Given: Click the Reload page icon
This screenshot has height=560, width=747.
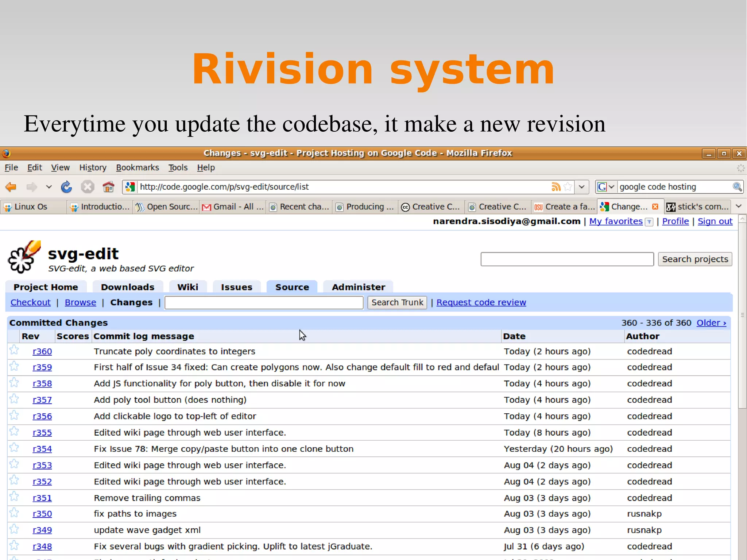Looking at the screenshot, I should (66, 187).
